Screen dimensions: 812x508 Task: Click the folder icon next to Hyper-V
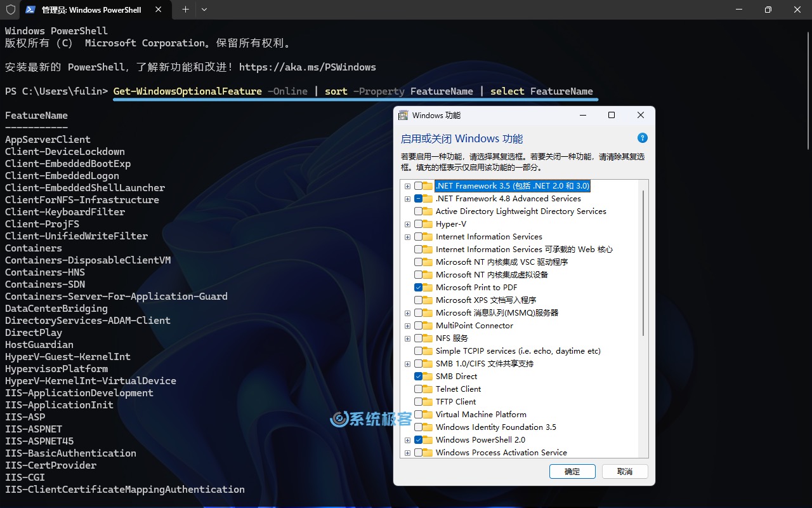point(428,224)
